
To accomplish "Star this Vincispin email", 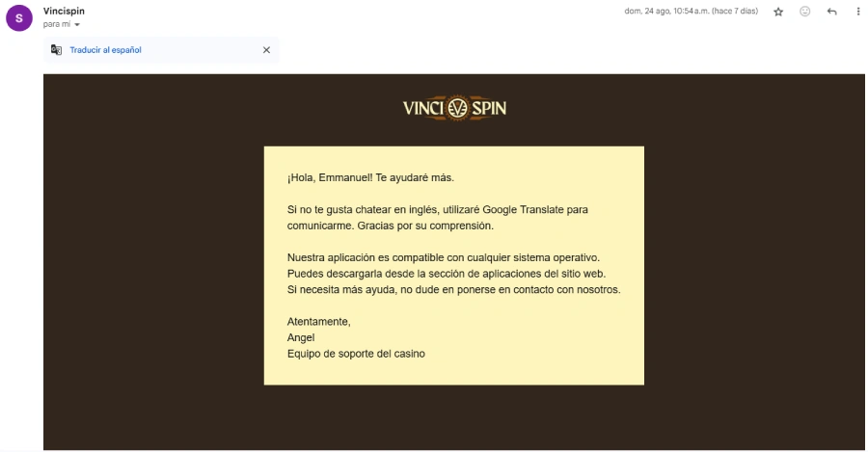I will coord(778,12).
